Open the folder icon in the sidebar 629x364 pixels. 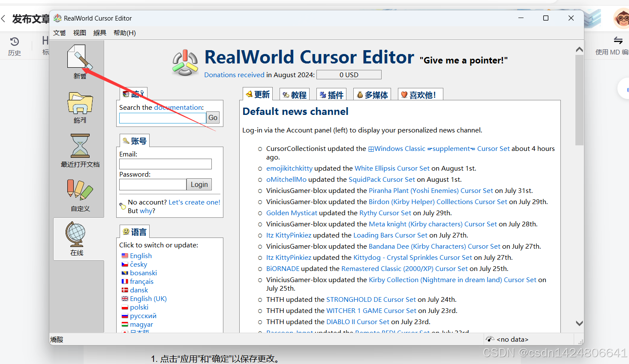coord(80,103)
